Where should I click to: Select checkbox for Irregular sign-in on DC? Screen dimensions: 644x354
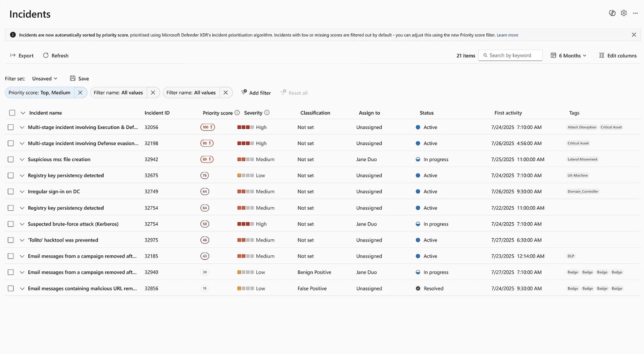pos(11,192)
